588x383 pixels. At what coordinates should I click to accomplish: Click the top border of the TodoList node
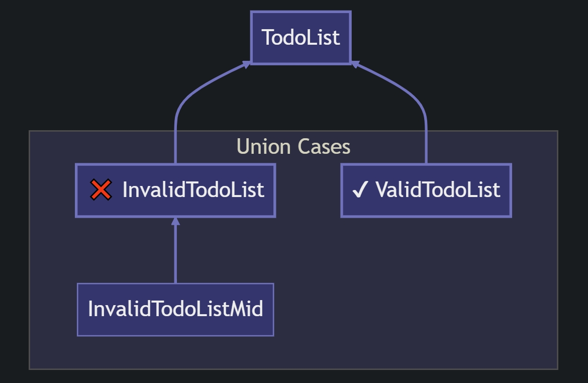tap(301, 12)
